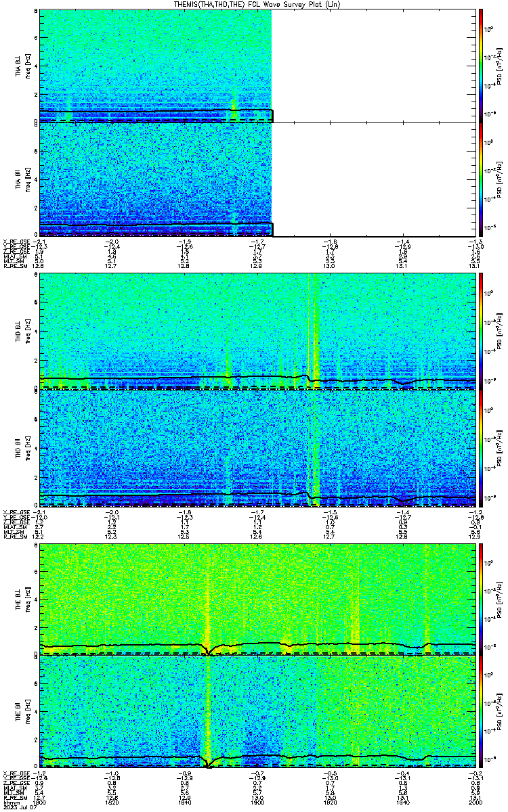Click the 1900 time tick label
508x812 pixels.
(x=258, y=801)
